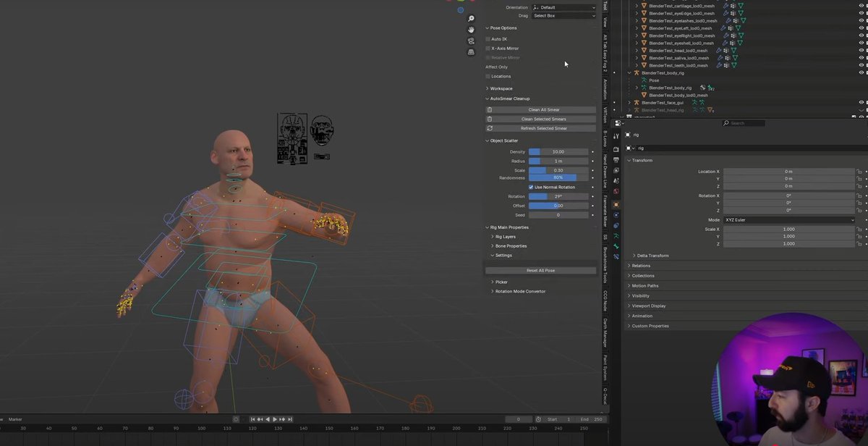This screenshot has height=446, width=868.
Task: Open the Drag Select Box dropdown
Action: tap(564, 15)
